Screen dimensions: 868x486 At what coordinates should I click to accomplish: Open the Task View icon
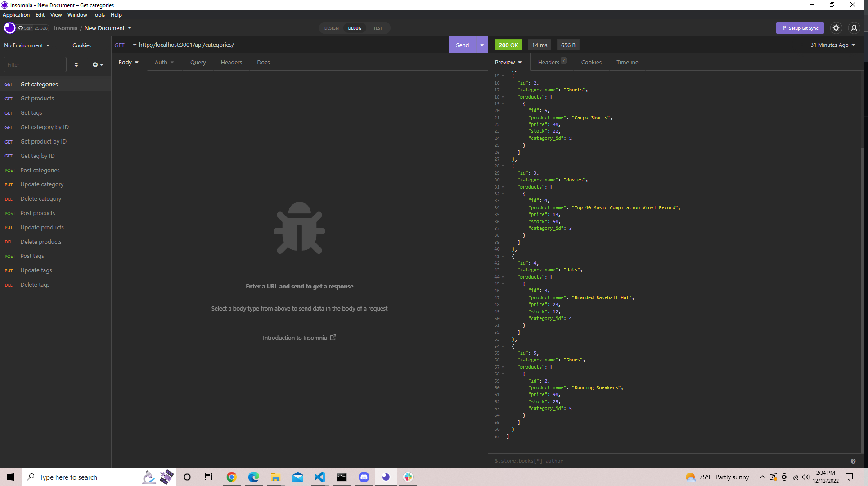click(209, 477)
